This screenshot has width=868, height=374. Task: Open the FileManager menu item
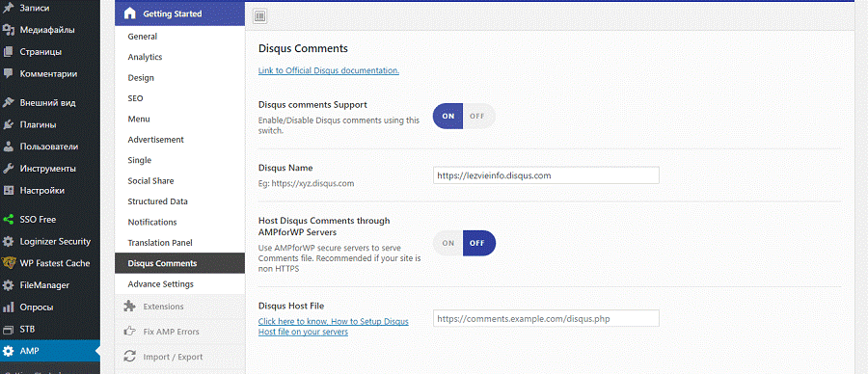click(50, 285)
